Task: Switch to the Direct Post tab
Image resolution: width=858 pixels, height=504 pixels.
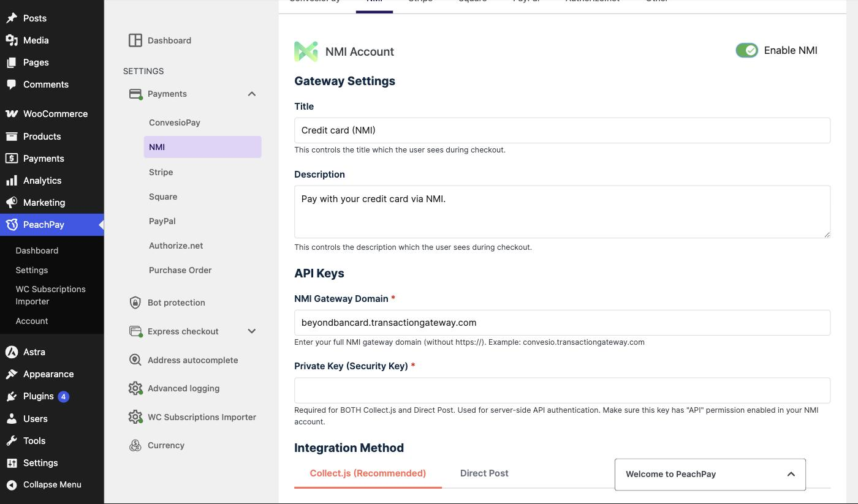Action: pyautogui.click(x=484, y=473)
